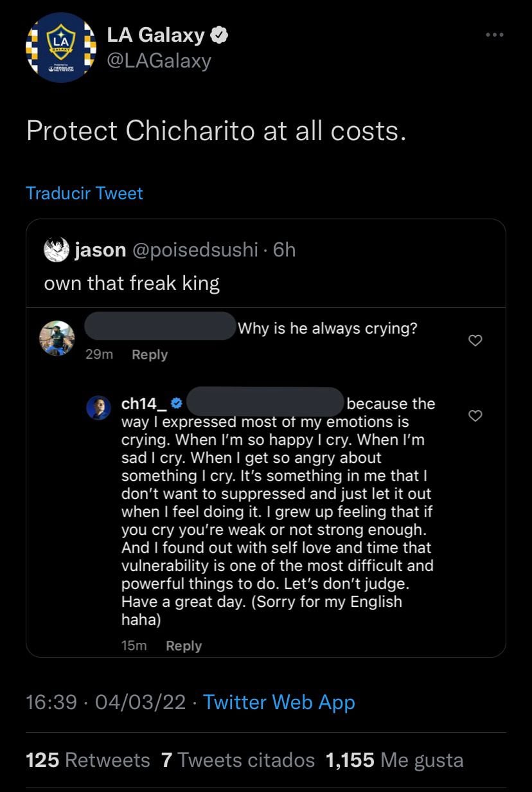Open the @LAGalaxy handle link

tap(159, 61)
